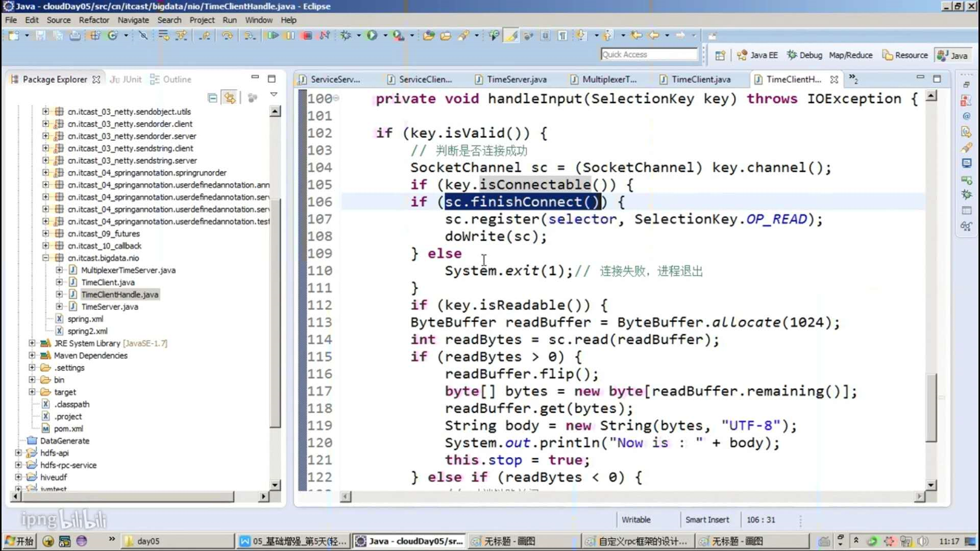
Task: Open the Refactor menu
Action: coord(93,20)
